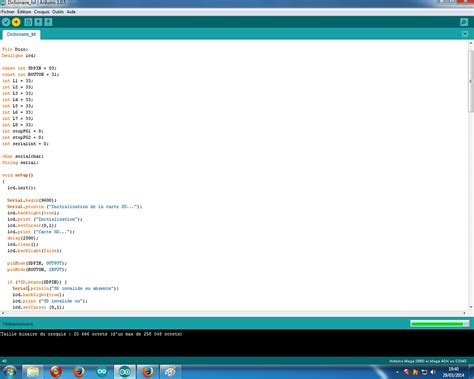Open the Fichier menu

8,12
